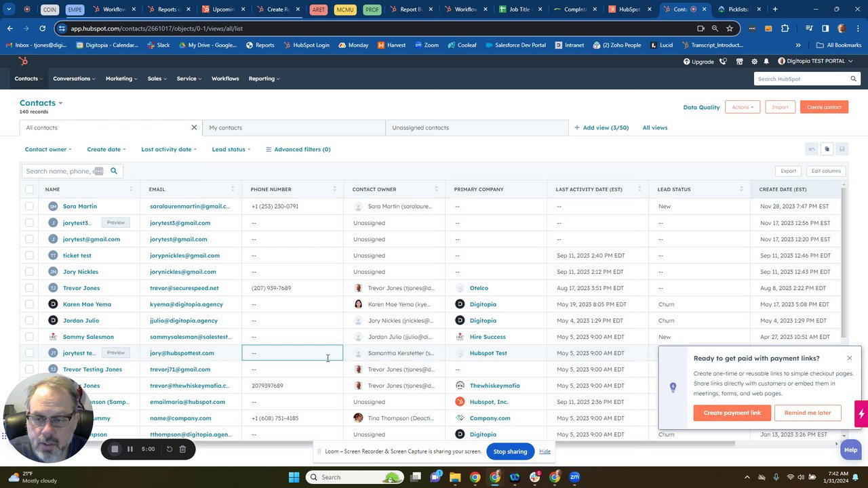Click the weather widget on the taskbar

pos(33,477)
